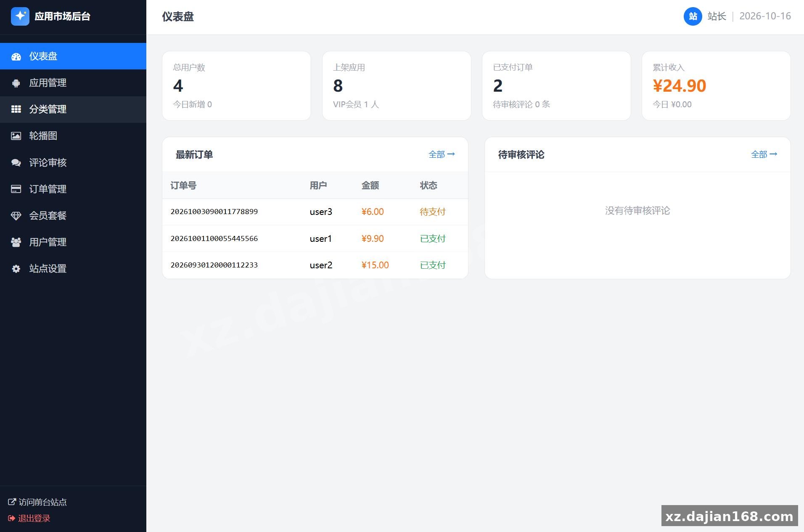This screenshot has height=532, width=804.
Task: Click the logout icon beside 退出登录
Action: 12,518
